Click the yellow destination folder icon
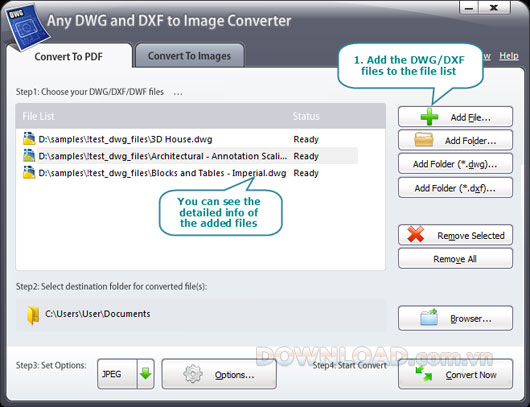Screen dimensions: 530x407 [x=33, y=315]
